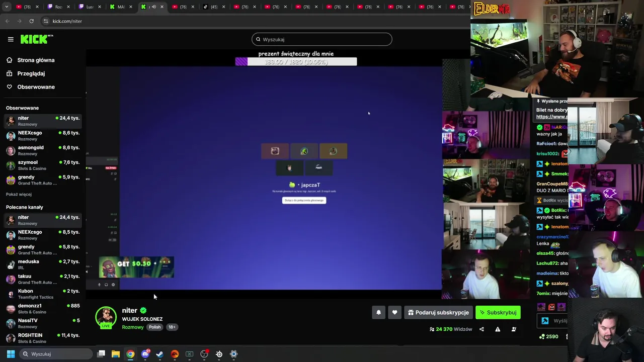The width and height of the screenshot is (644, 362).
Task: Open File Explorer from taskbar
Action: tap(116, 354)
